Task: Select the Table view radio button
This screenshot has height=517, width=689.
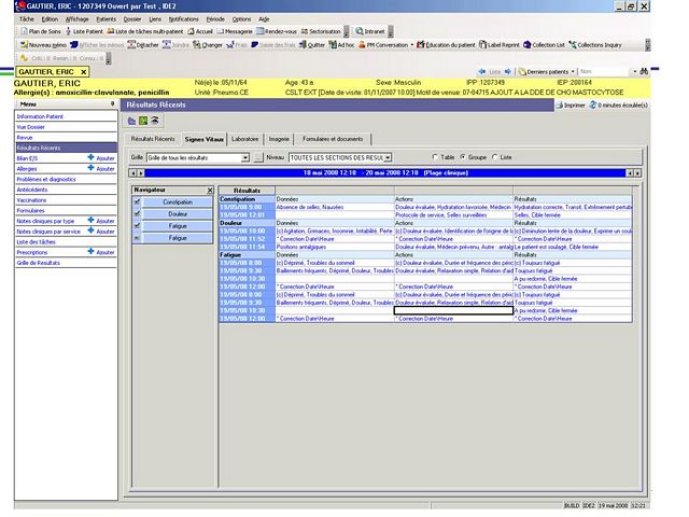Action: (x=435, y=157)
